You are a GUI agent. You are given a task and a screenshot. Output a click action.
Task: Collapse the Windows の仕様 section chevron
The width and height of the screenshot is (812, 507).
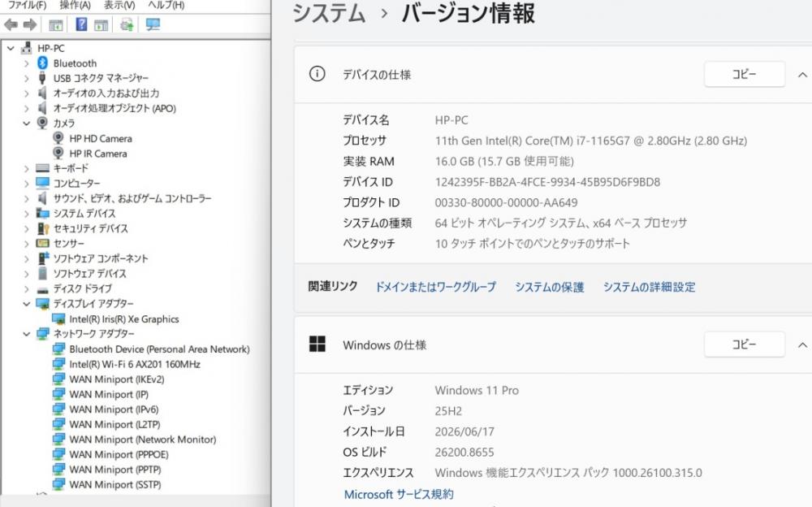click(x=802, y=344)
